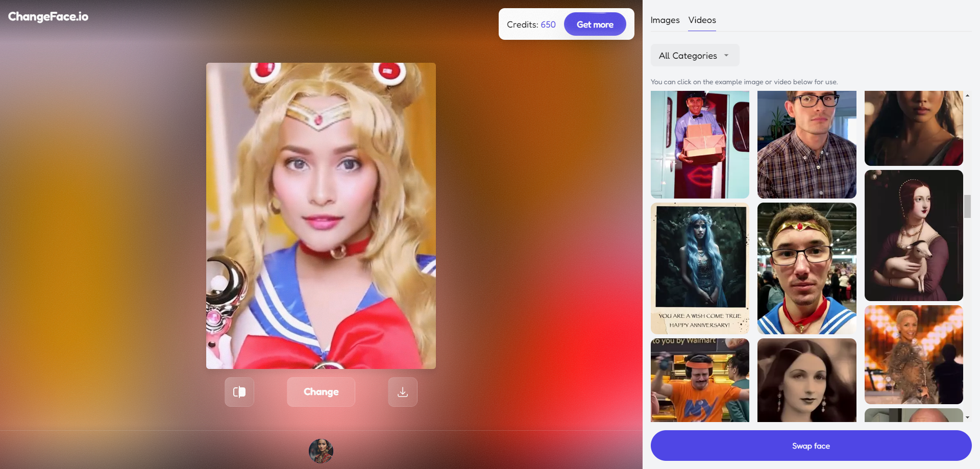This screenshot has width=980, height=469.
Task: Click the gallery scrollbar up arrow
Action: coord(967,95)
